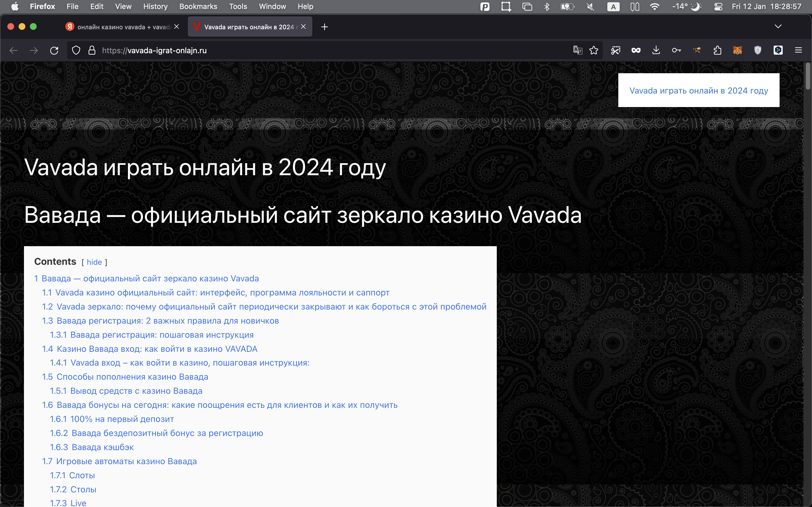The height and width of the screenshot is (507, 812).
Task: Open a new tab with plus button
Action: click(324, 27)
